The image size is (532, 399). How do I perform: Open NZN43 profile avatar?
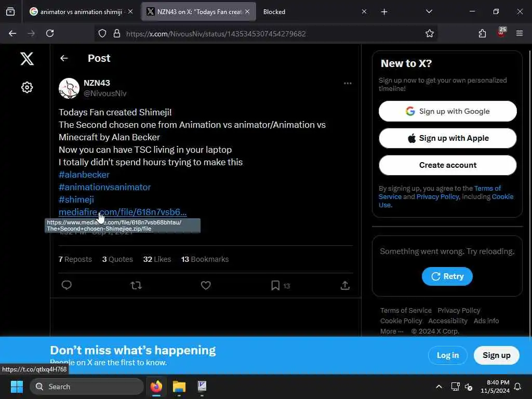[x=69, y=88]
